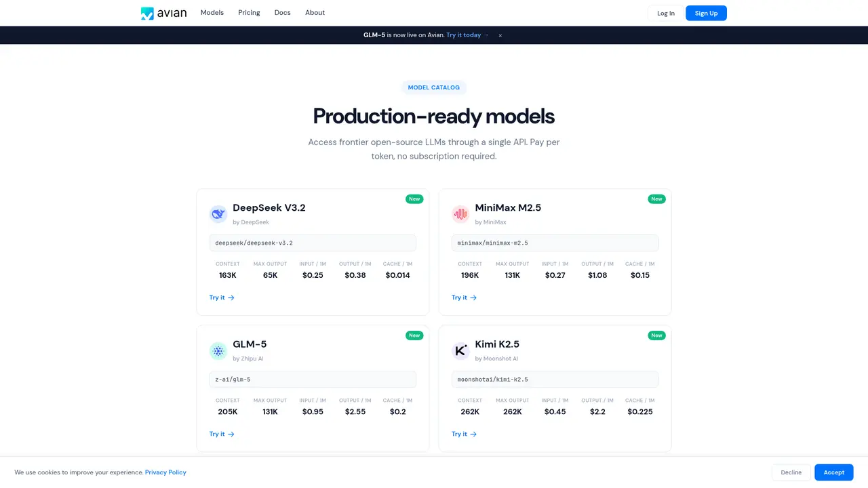Click the MiniMax M2.5 card title
This screenshot has height=488, width=868.
509,208
